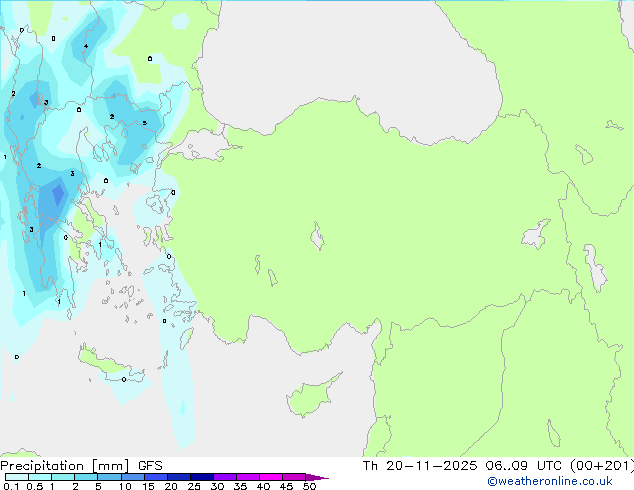The height and width of the screenshot is (490, 634).
Task: Click the precipitation value 4 on the map
Action: (85, 46)
